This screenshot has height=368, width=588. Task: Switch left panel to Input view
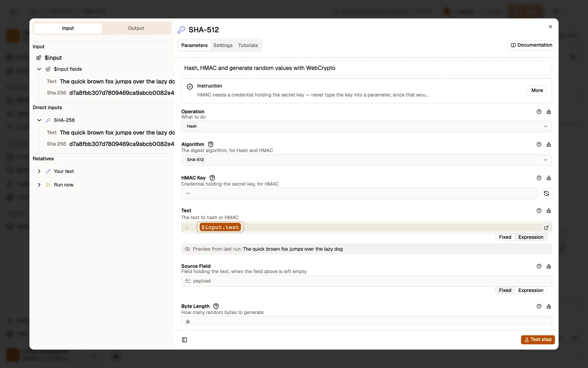pos(68,28)
